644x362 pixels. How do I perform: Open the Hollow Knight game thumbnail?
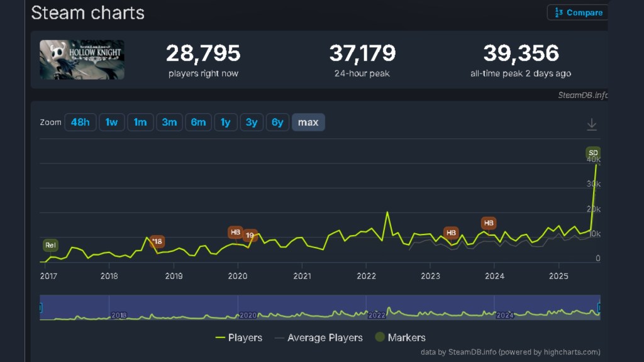[x=82, y=60]
